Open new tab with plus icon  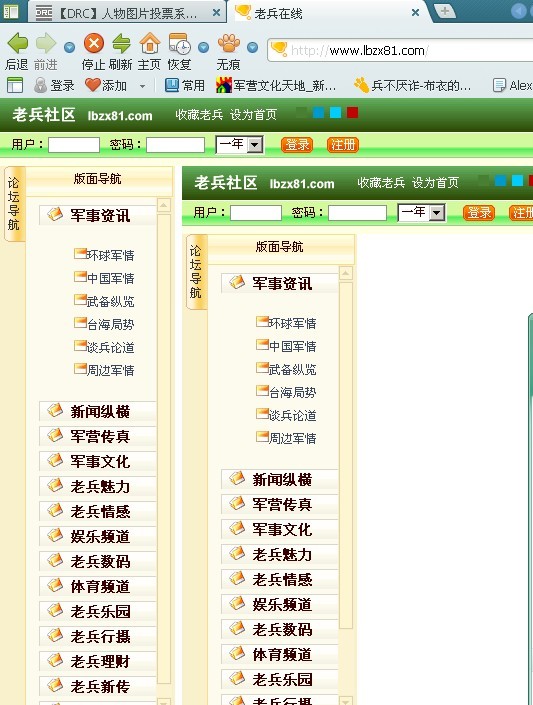(444, 11)
